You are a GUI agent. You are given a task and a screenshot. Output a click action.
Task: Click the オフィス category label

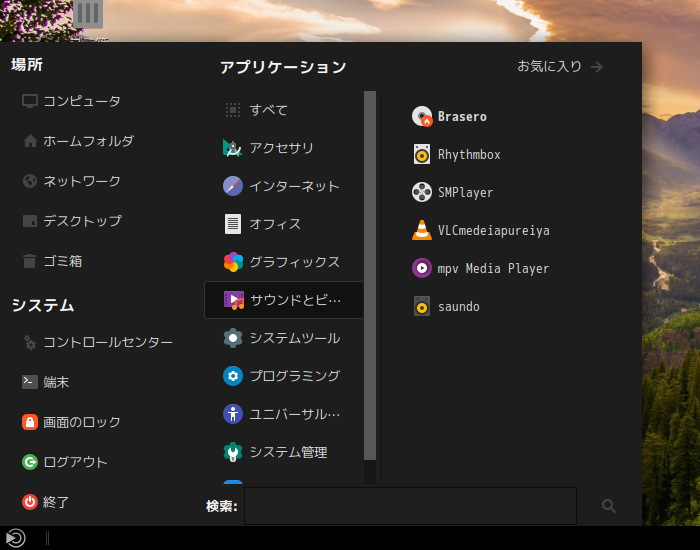pyautogui.click(x=275, y=224)
